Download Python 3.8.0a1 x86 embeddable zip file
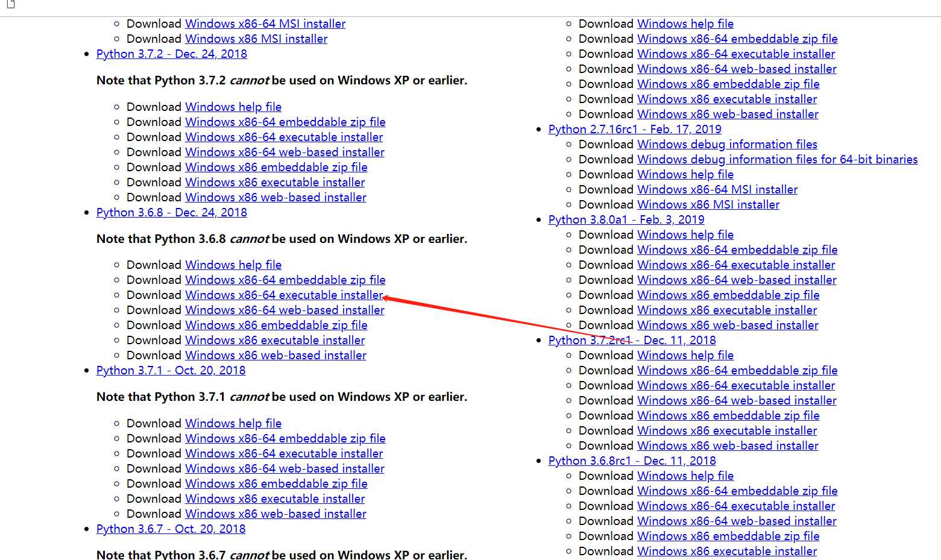 tap(728, 295)
